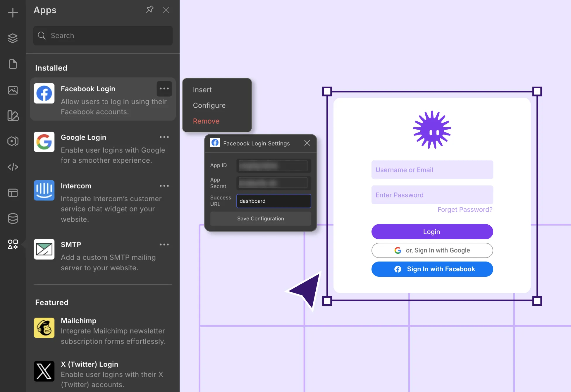Open the layout template icon in sidebar
The width and height of the screenshot is (571, 392).
(x=13, y=193)
